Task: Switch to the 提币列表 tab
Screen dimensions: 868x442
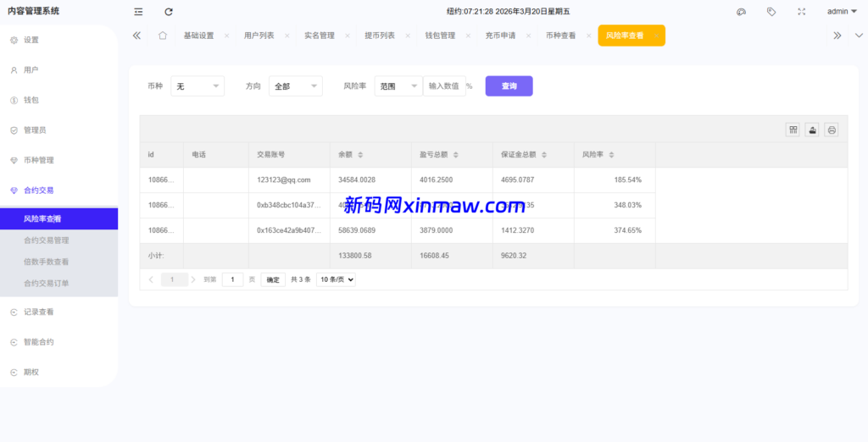Action: [380, 36]
